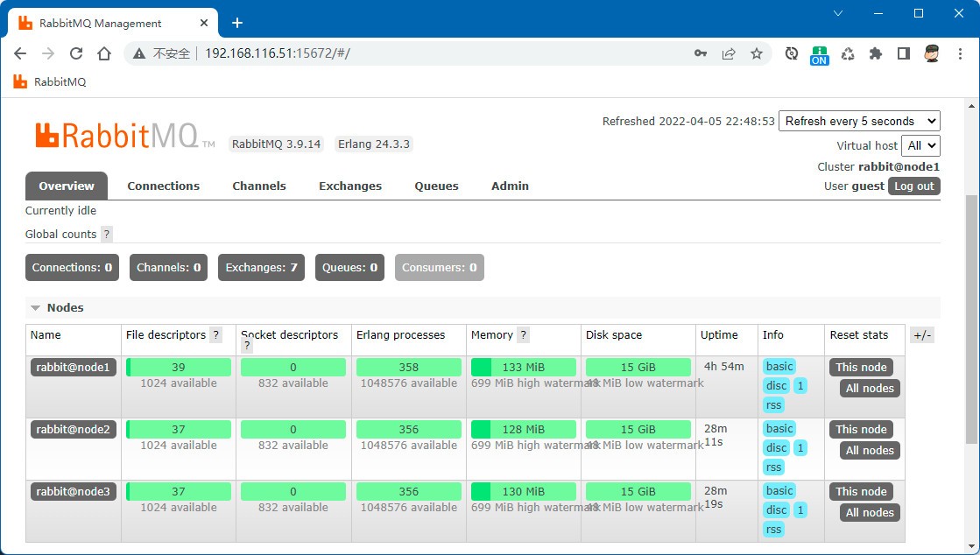Click the RabbitMQ 3.9.14 version label

click(x=276, y=144)
